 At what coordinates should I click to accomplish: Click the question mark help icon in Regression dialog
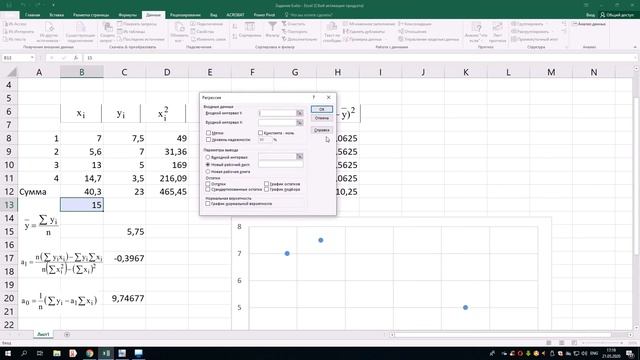tap(313, 98)
